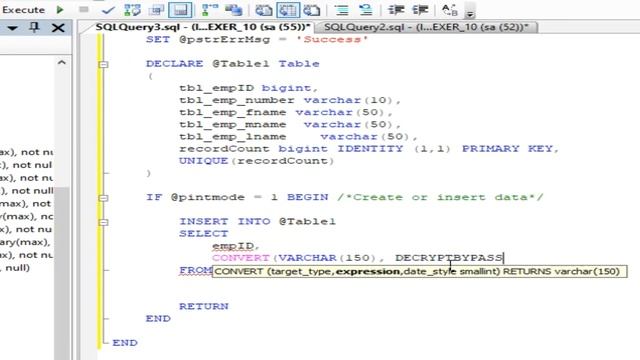
Task: Click the tbl_empID column definition
Action: [248, 88]
